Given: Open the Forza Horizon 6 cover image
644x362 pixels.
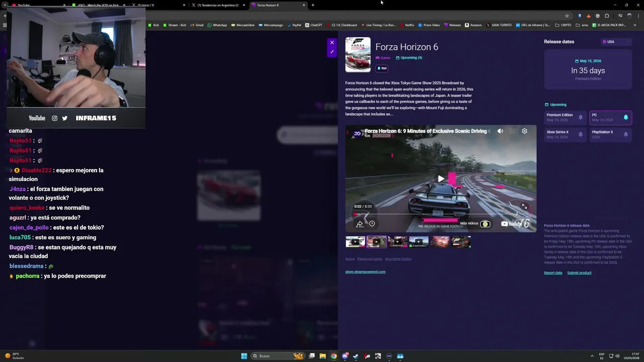Looking at the screenshot, I should [x=358, y=55].
